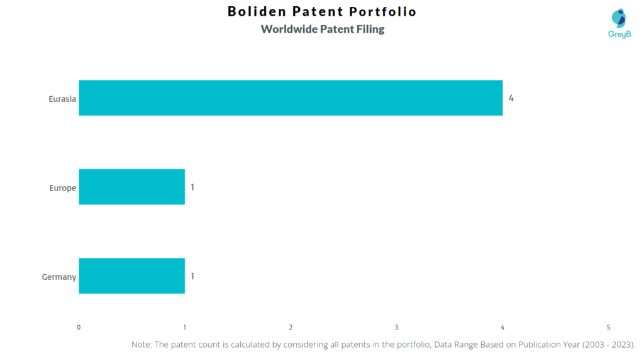
Task: Click the value label 1 beside Europe
Action: click(192, 187)
